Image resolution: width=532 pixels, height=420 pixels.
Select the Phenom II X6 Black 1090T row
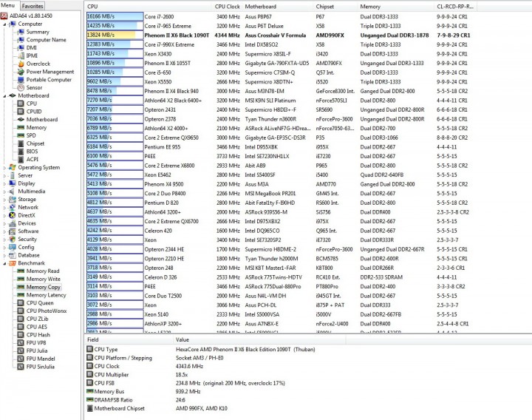[x=280, y=35]
